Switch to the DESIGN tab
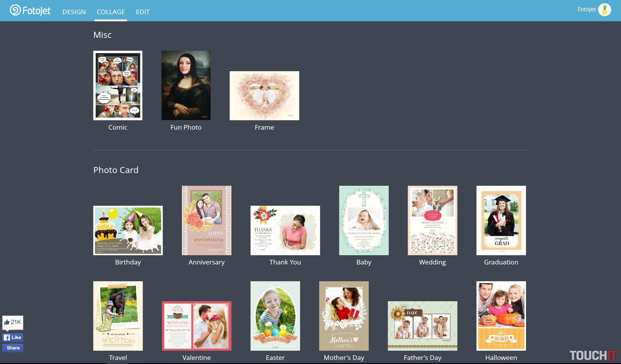This screenshot has height=364, width=621. click(x=74, y=12)
